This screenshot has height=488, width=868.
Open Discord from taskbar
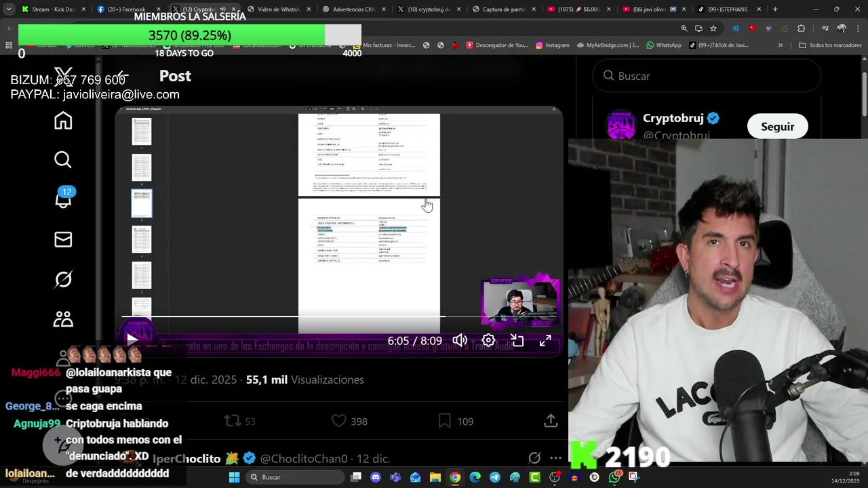pos(376,477)
